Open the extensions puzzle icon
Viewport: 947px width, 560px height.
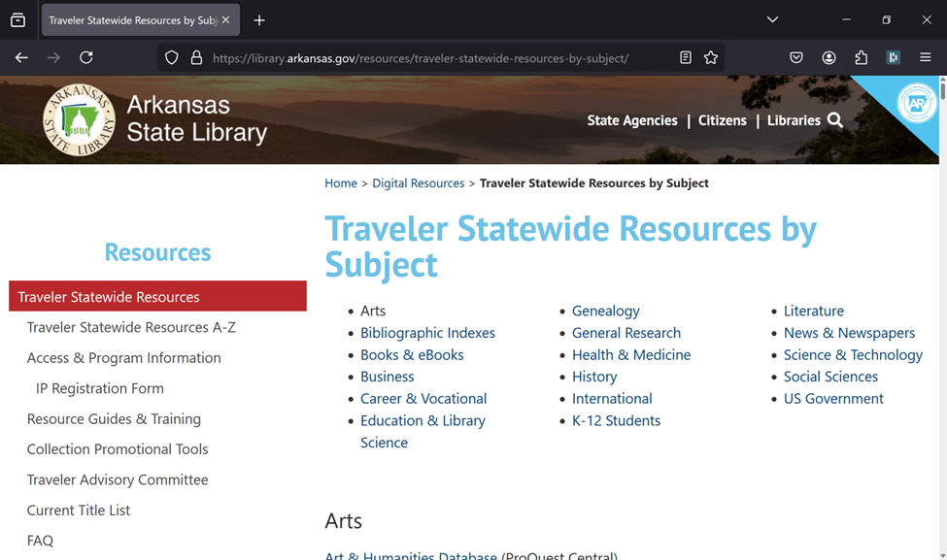pyautogui.click(x=861, y=58)
